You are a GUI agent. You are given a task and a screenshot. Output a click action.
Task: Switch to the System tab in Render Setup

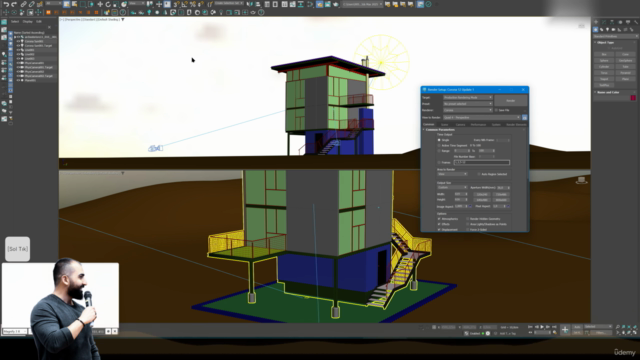(496, 124)
